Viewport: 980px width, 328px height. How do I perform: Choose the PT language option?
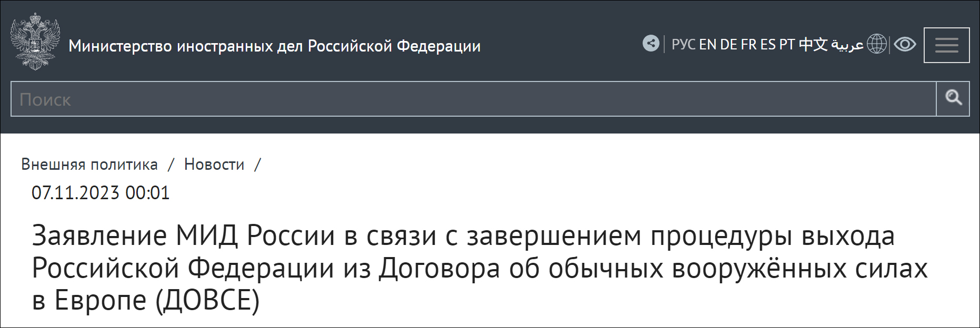(787, 45)
